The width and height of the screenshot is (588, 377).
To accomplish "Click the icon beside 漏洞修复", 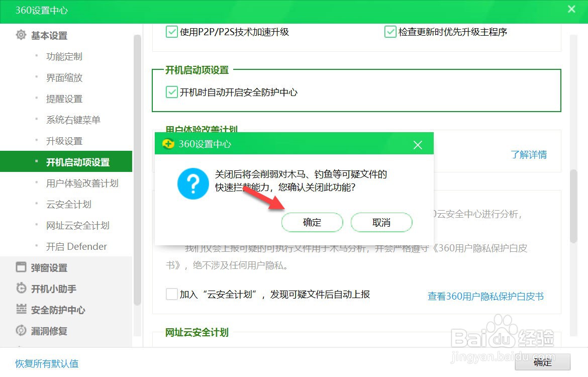I will 21,330.
